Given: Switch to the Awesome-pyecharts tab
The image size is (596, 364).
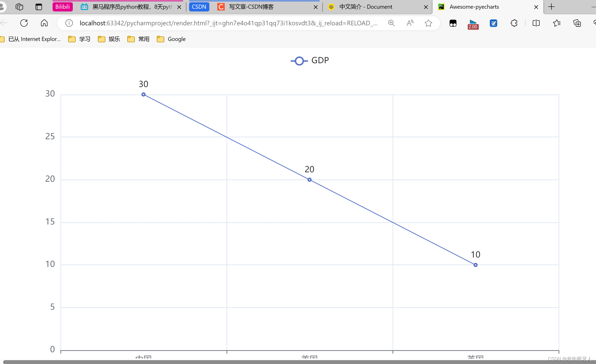Looking at the screenshot, I should click(x=474, y=7).
